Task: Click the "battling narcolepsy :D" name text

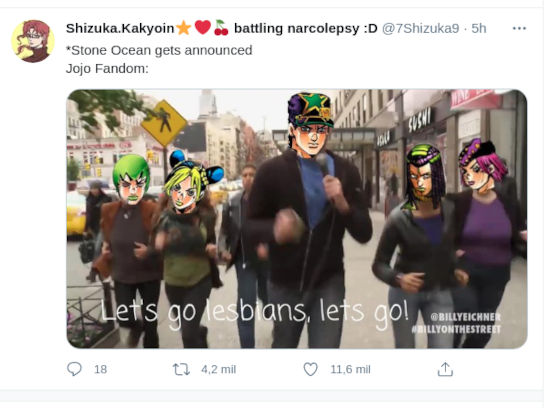Action: [306, 28]
